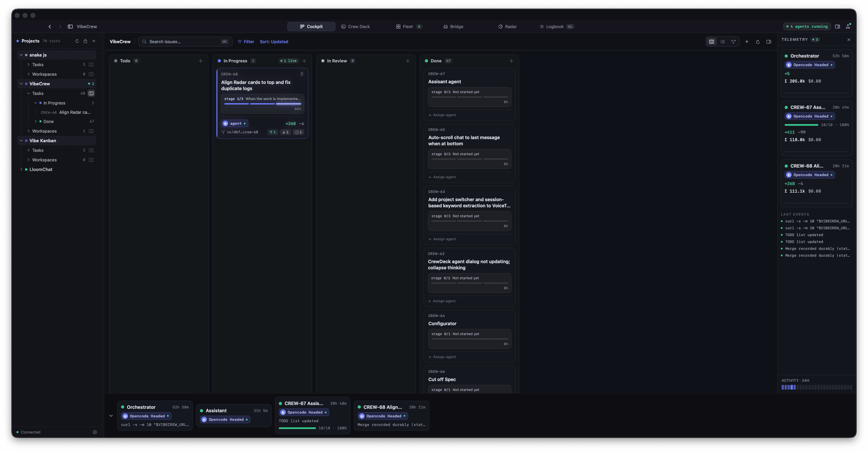Open the Logbook tab
868x452 pixels.
(x=556, y=26)
